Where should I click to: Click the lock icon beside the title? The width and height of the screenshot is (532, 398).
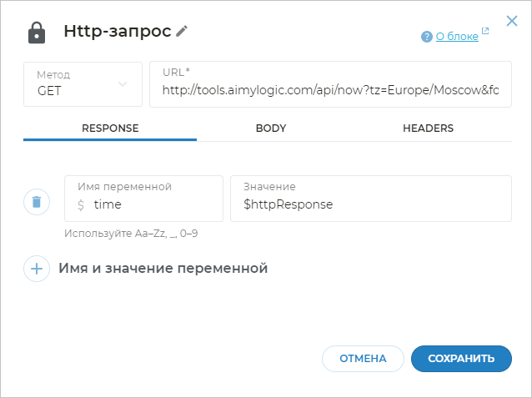(x=37, y=32)
